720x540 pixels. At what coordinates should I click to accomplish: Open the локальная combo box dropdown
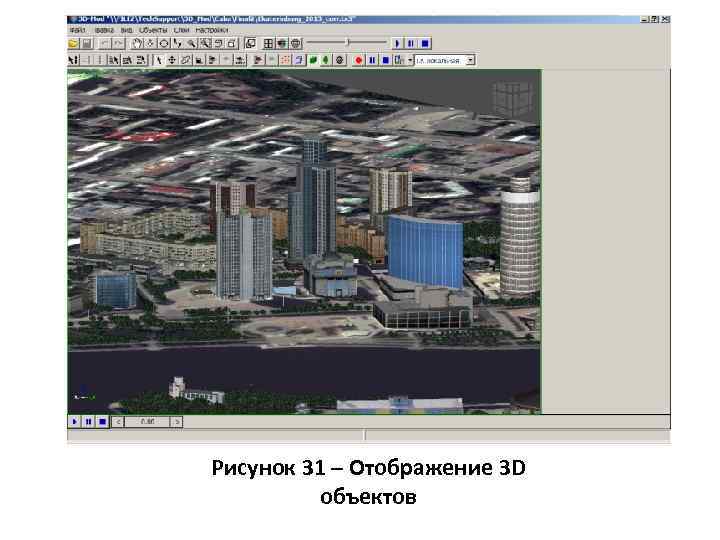pos(470,60)
